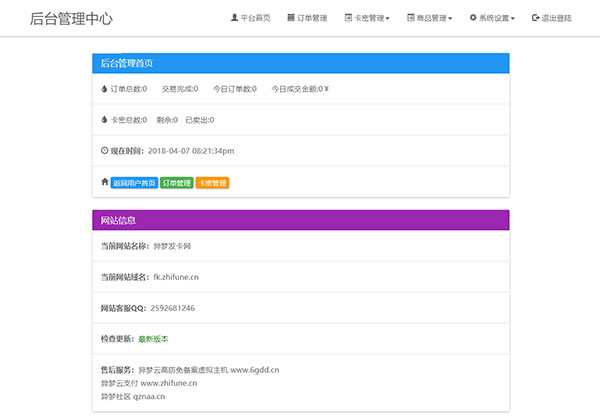Click the blue 返回用户首页 button

pos(134,183)
